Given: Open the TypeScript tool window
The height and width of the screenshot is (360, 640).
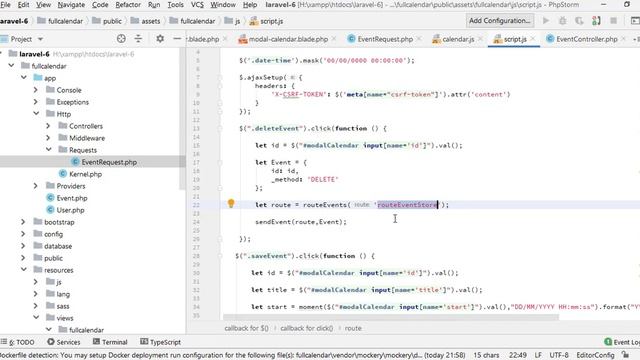Looking at the screenshot, I should point(160,342).
